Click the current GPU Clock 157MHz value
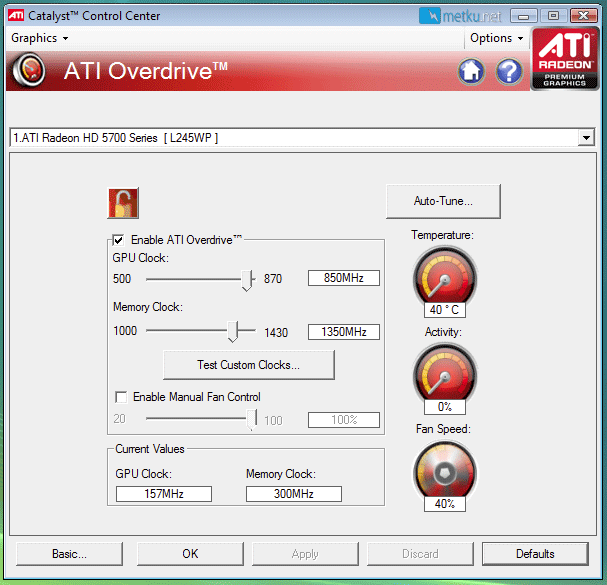The image size is (607, 585). click(164, 494)
